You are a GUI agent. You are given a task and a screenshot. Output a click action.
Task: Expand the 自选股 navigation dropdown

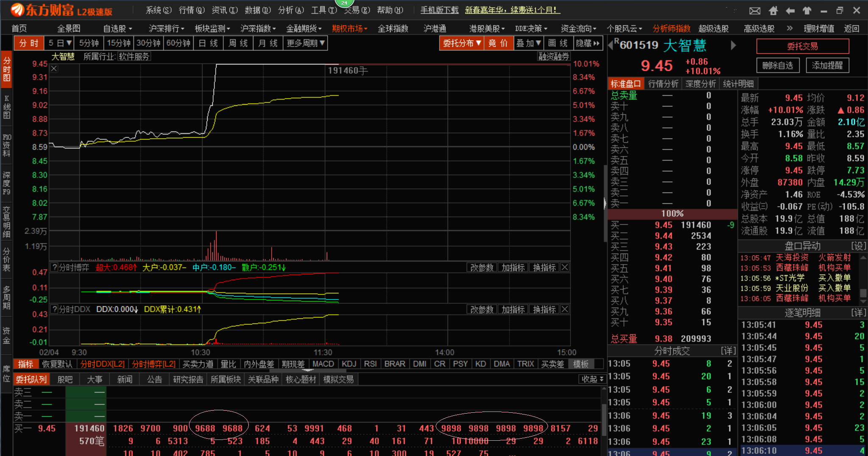(117, 28)
